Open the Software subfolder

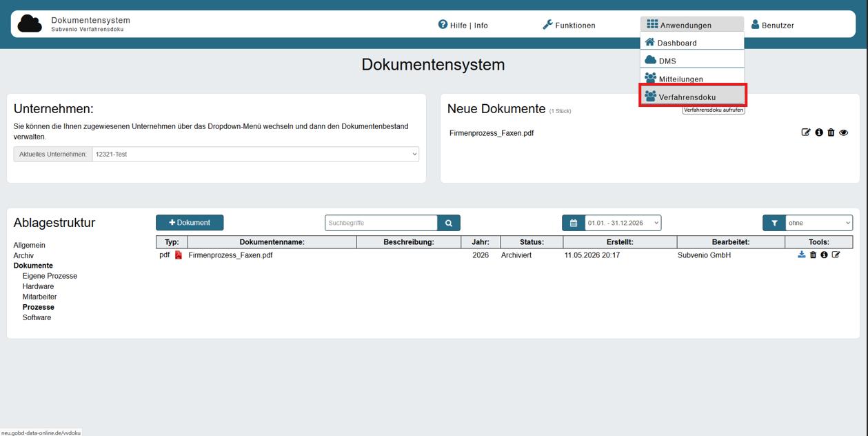tap(37, 317)
